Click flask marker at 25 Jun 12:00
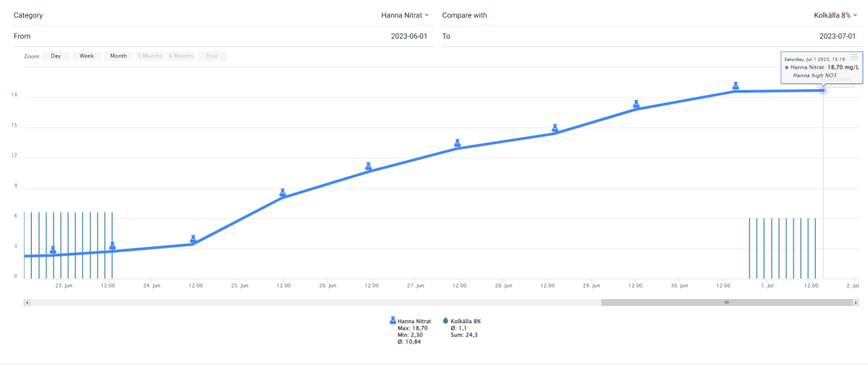The width and height of the screenshot is (868, 365). [x=283, y=193]
